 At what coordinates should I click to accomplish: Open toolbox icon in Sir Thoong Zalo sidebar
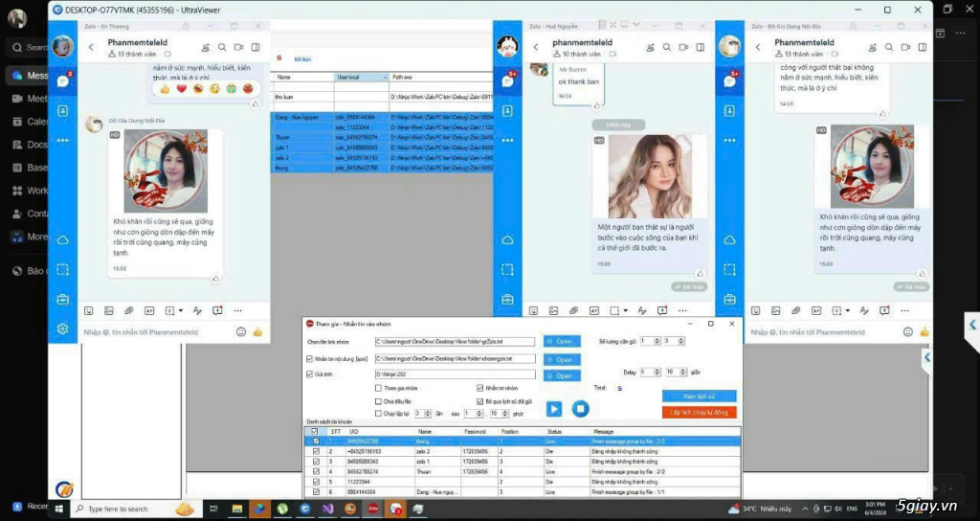click(62, 300)
